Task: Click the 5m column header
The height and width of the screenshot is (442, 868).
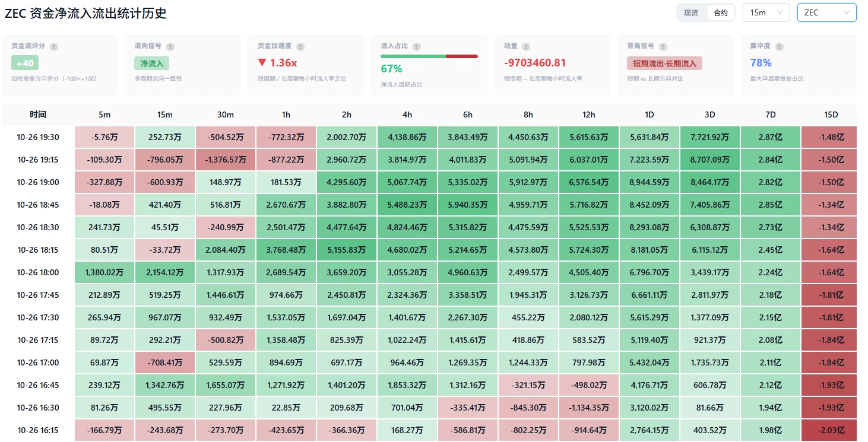Action: [x=104, y=115]
